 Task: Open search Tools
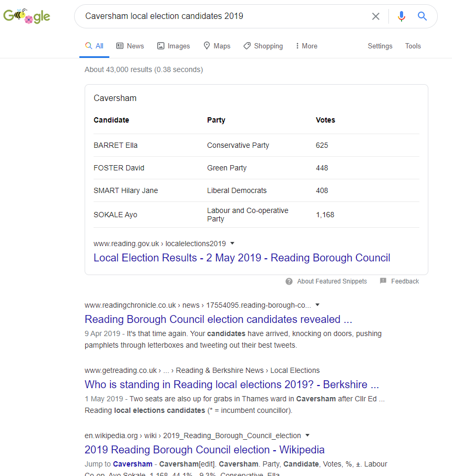pyautogui.click(x=413, y=46)
